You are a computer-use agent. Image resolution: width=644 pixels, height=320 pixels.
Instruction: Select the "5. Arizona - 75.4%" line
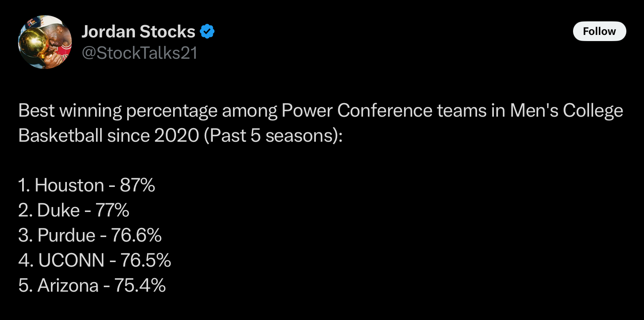pos(92,285)
